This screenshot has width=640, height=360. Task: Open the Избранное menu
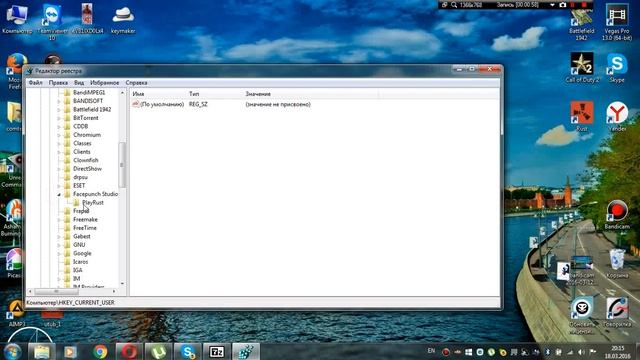(104, 82)
